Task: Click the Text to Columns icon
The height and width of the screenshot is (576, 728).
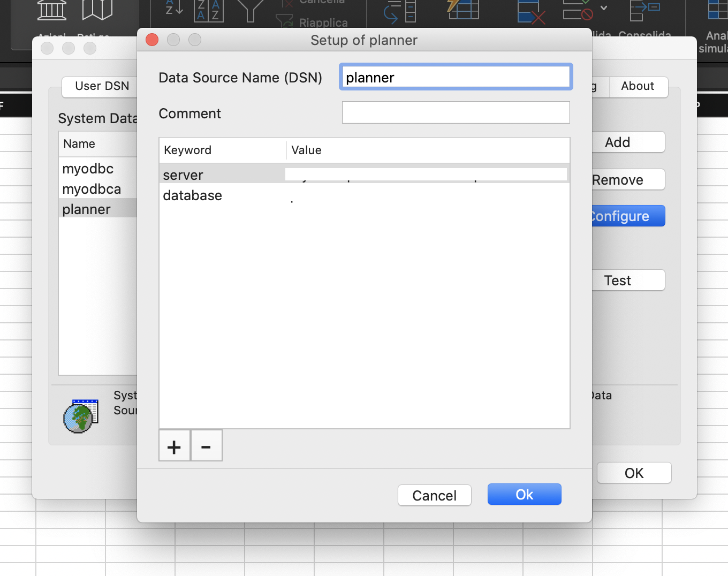Action: [400, 11]
